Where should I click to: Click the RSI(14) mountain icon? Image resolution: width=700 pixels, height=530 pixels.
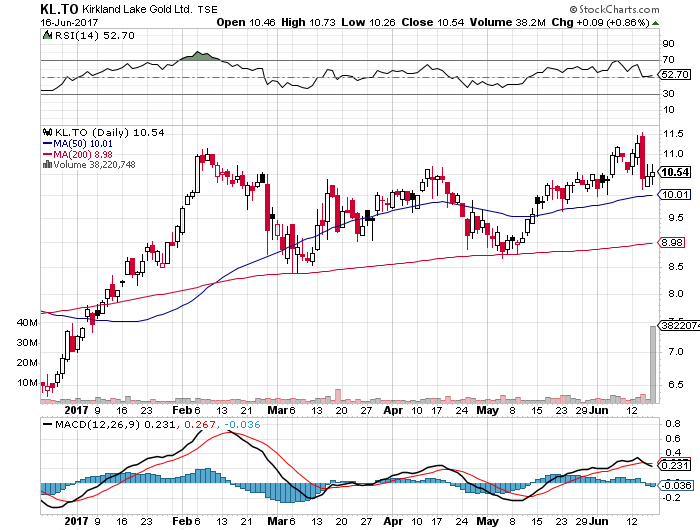click(x=47, y=35)
